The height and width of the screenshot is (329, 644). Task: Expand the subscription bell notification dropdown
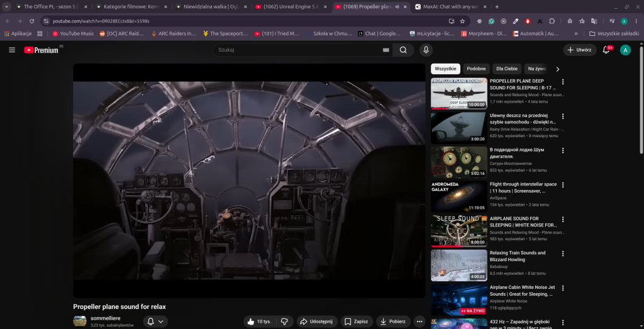[x=155, y=321]
